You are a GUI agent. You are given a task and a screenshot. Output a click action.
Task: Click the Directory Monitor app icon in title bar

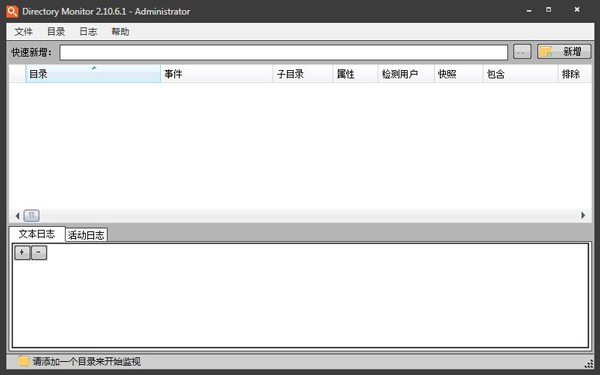(12, 11)
